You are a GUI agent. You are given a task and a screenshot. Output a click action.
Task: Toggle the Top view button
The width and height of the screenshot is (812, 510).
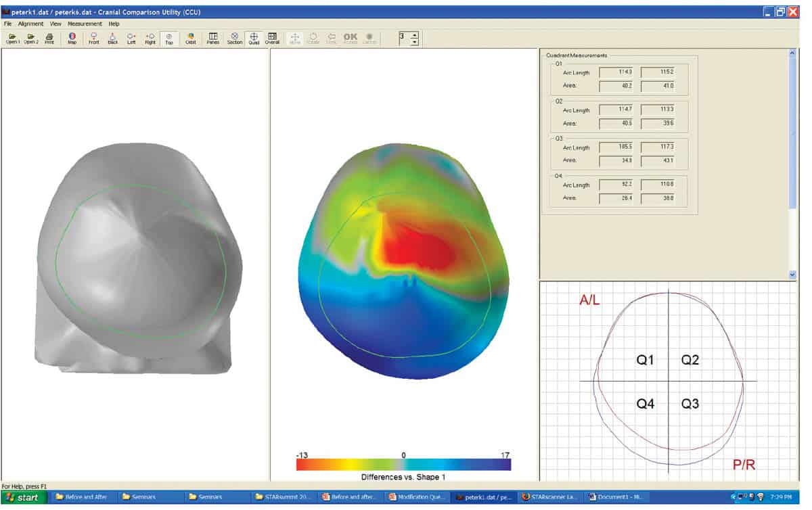pos(168,38)
